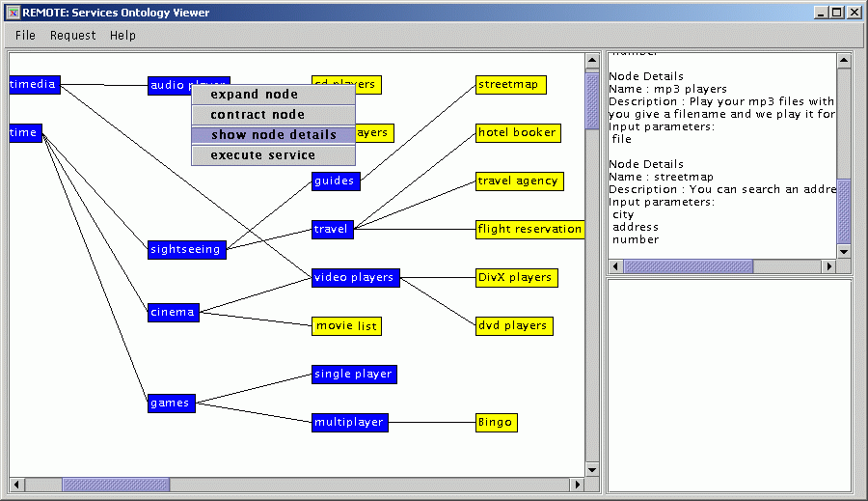Image resolution: width=868 pixels, height=501 pixels.
Task: Click graph pane scroll right arrow
Action: pos(578,485)
